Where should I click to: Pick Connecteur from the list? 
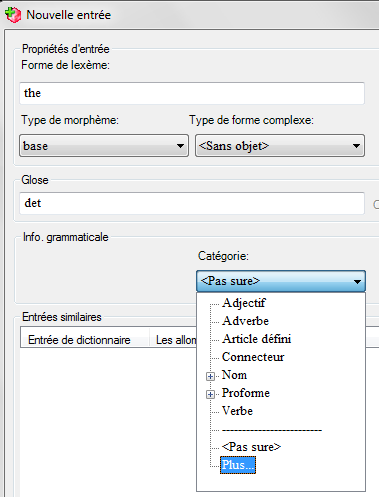click(x=253, y=357)
